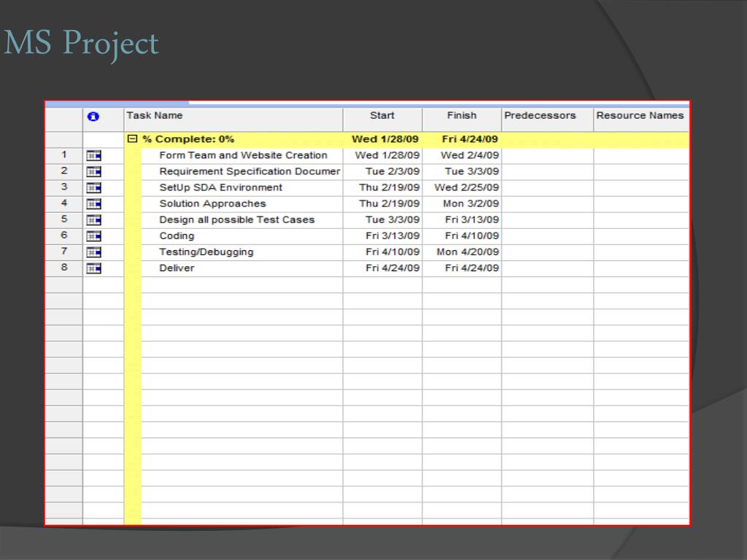Click the Resource Names cell for Solution Approaches

click(641, 204)
